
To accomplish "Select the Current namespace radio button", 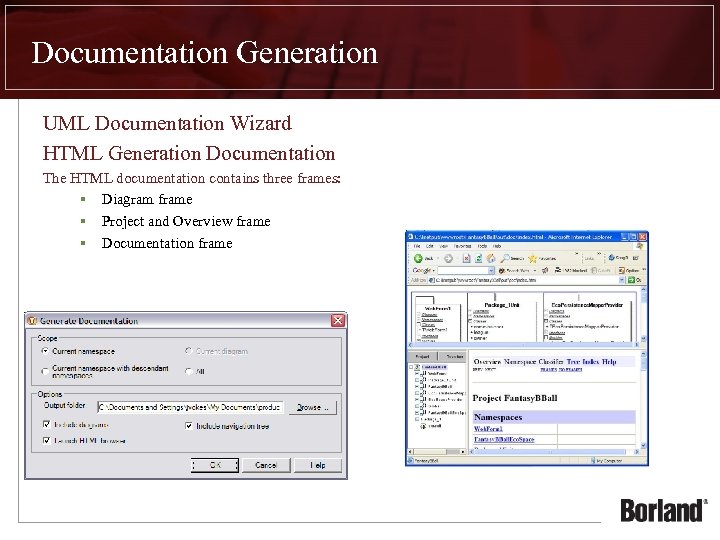I will (45, 351).
